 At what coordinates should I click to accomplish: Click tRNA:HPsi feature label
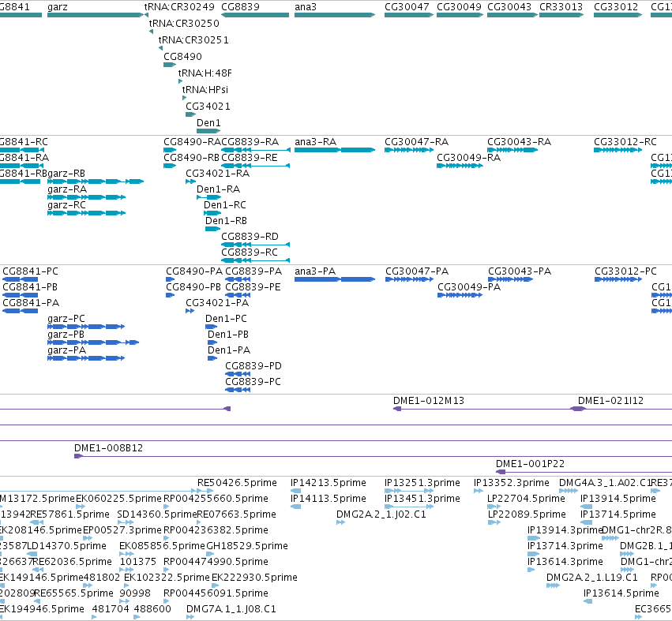tap(205, 89)
